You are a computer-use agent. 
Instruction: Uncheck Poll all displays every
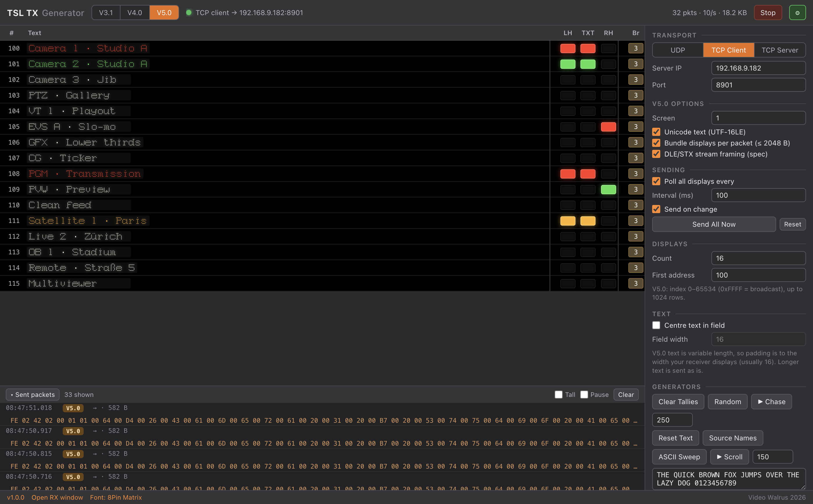point(656,181)
